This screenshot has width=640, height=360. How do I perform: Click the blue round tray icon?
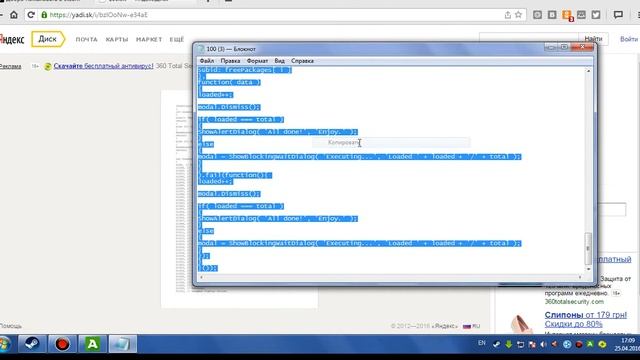tap(567, 344)
